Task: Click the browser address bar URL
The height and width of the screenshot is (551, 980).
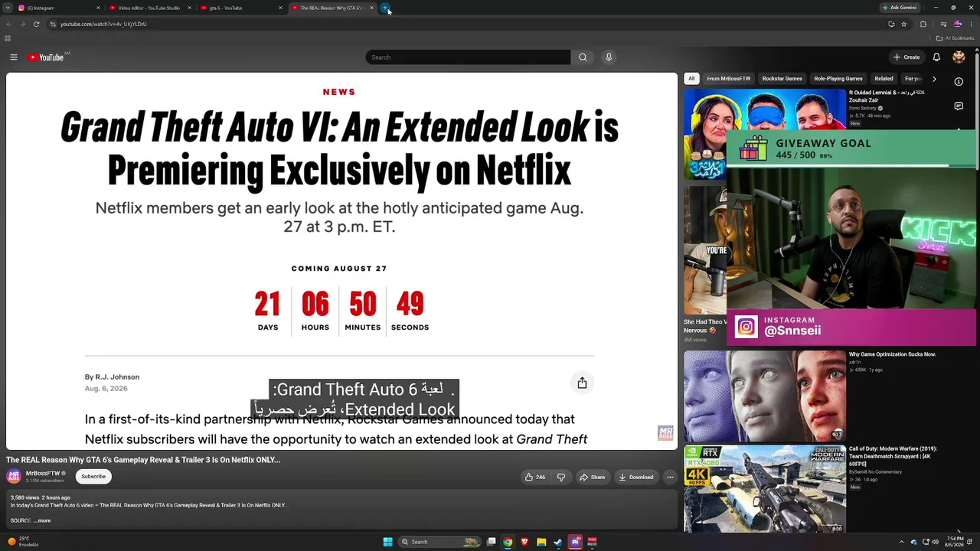Action: point(103,24)
